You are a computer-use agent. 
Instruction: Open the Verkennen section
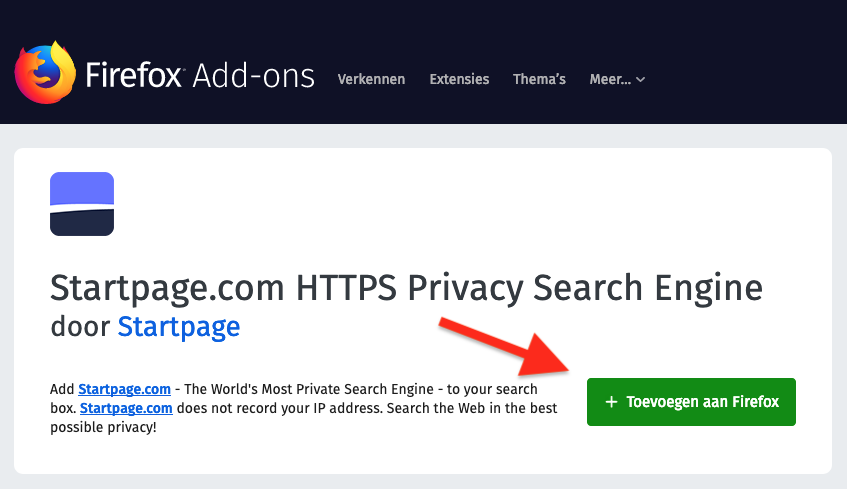[x=371, y=80]
